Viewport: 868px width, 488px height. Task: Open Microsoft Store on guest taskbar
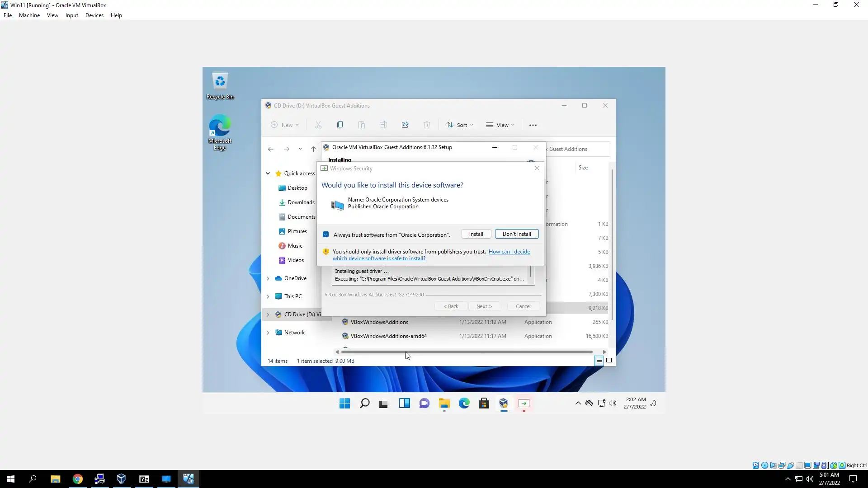coord(484,404)
